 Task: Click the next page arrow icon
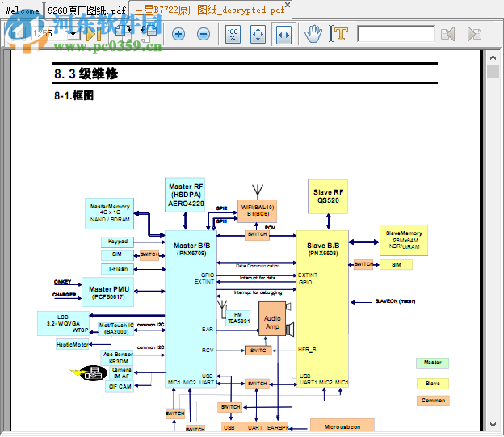(93, 33)
